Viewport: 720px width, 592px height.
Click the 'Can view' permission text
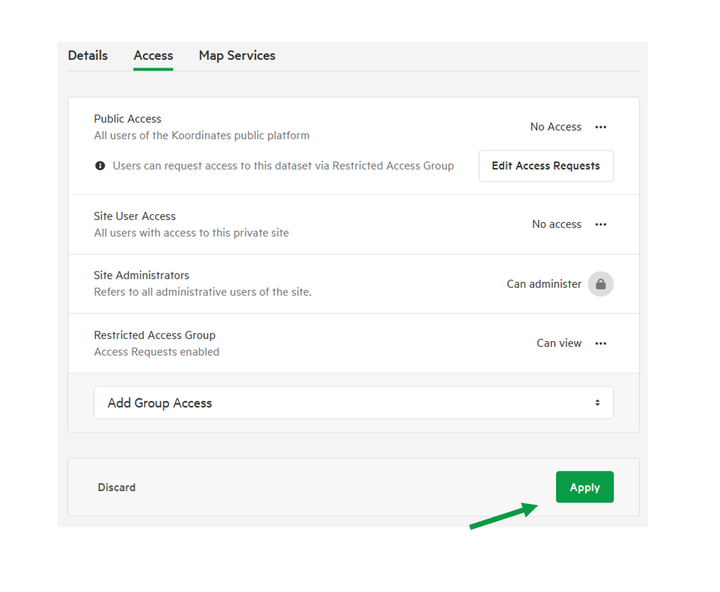coord(559,343)
